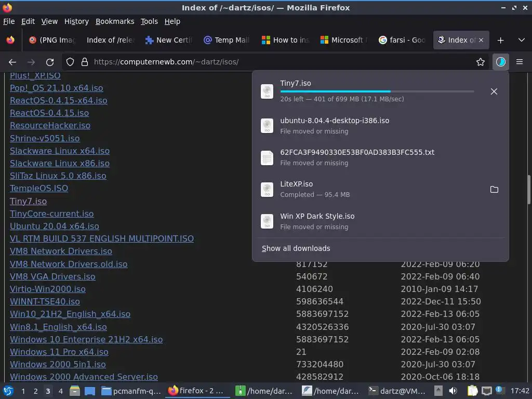Click the ubuntu-8.04.4-desktop-i386.iso download entry

point(380,126)
